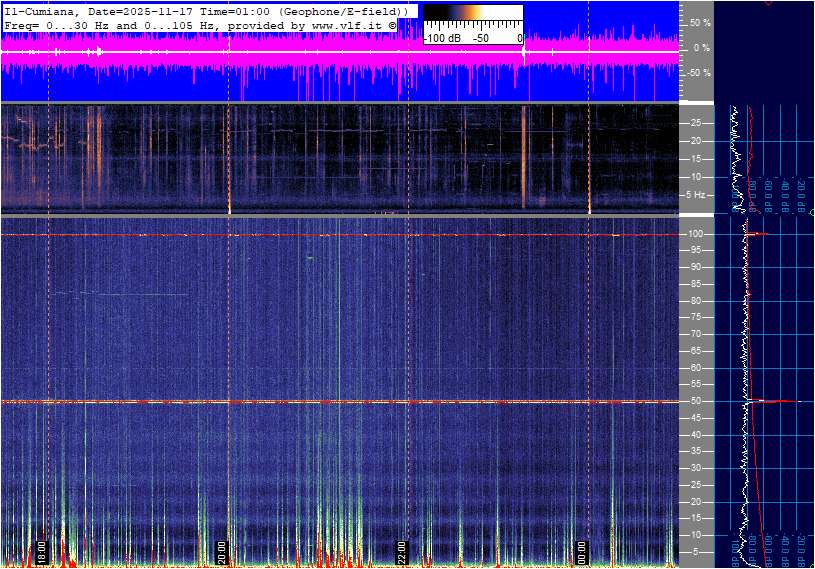This screenshot has width=815, height=569.
Task: Click the 0 % amplitude axis label
Action: (x=701, y=48)
